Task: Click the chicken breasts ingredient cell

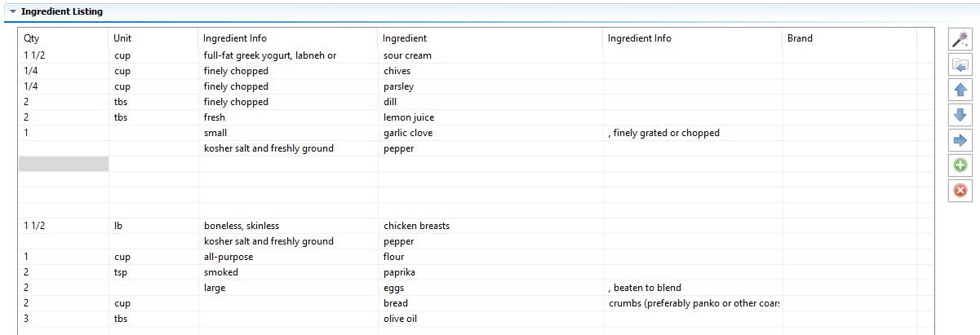Action: (x=490, y=226)
